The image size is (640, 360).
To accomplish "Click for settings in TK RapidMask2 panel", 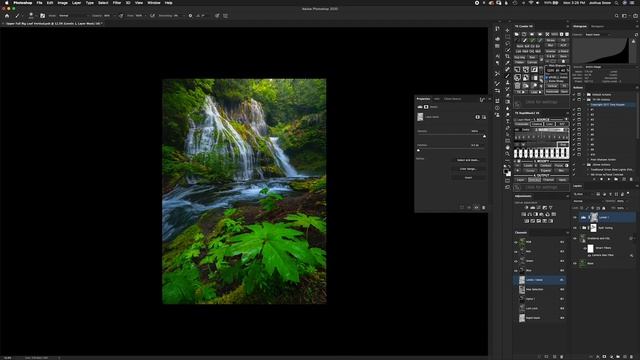I will coord(542,187).
